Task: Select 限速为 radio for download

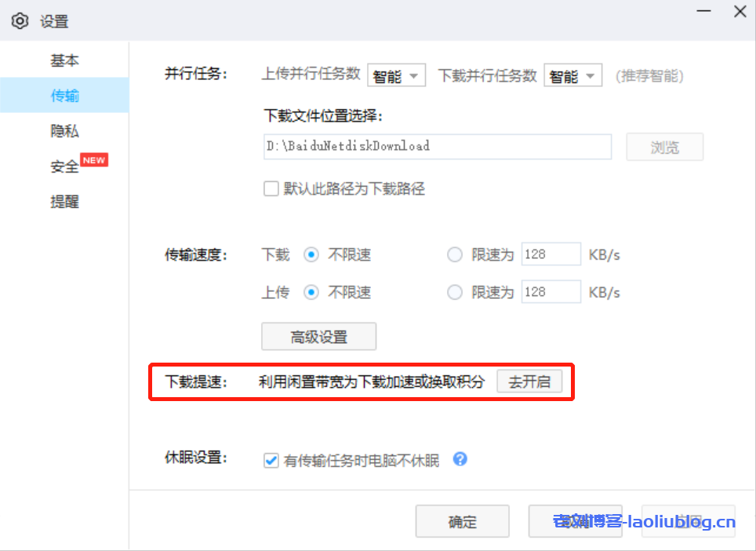Action: (x=455, y=254)
